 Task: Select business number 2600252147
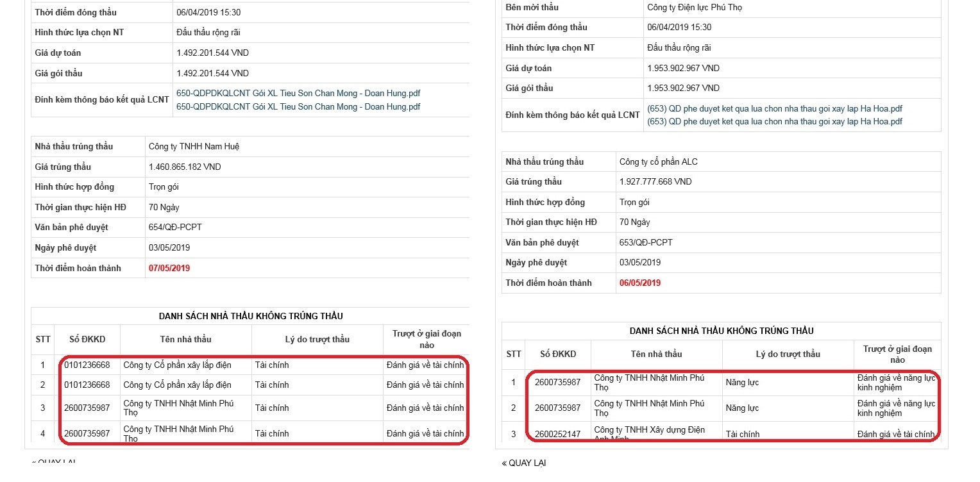(558, 435)
